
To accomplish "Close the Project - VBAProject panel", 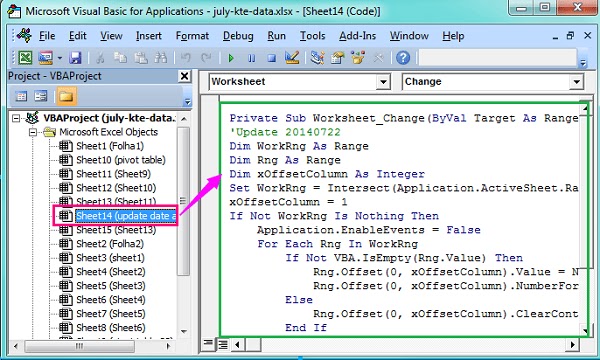I will coord(184,76).
